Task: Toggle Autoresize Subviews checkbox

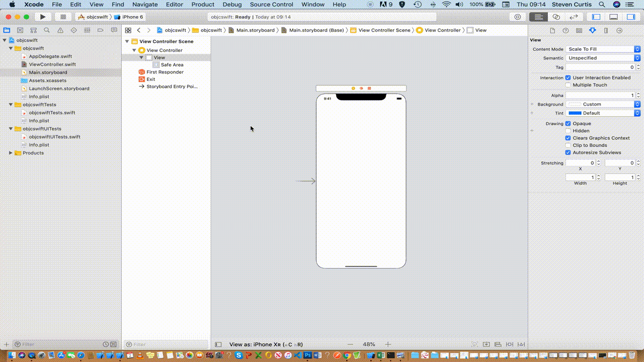Action: point(568,153)
